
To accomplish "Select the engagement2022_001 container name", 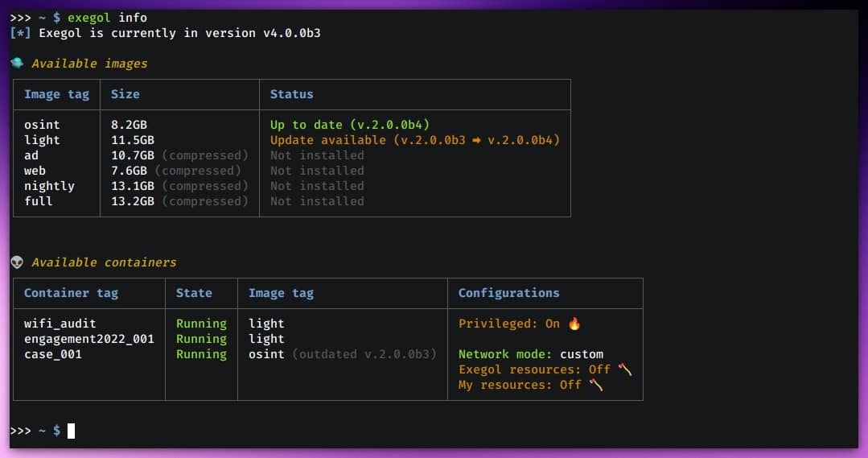I will point(88,339).
